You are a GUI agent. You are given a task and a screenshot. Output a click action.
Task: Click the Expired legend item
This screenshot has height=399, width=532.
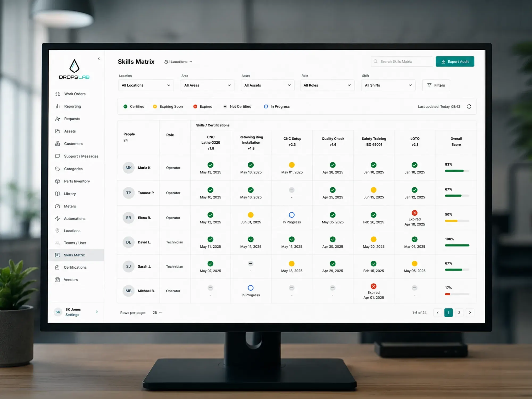203,106
